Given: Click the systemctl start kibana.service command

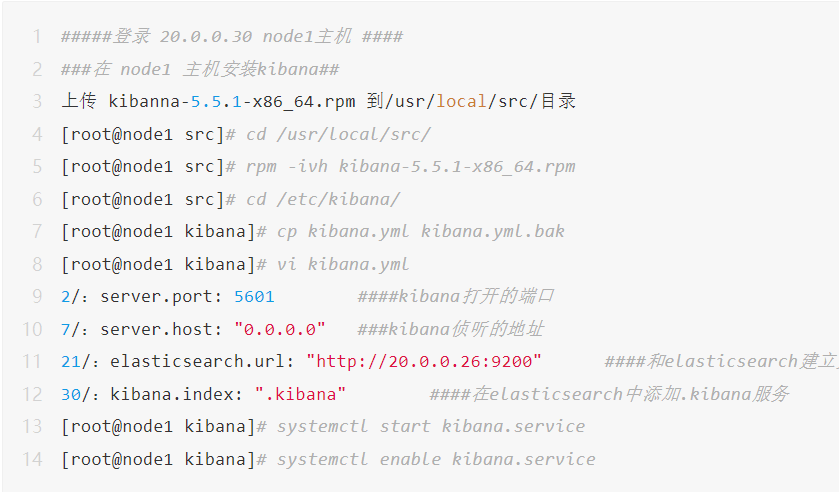Looking at the screenshot, I should 431,426.
